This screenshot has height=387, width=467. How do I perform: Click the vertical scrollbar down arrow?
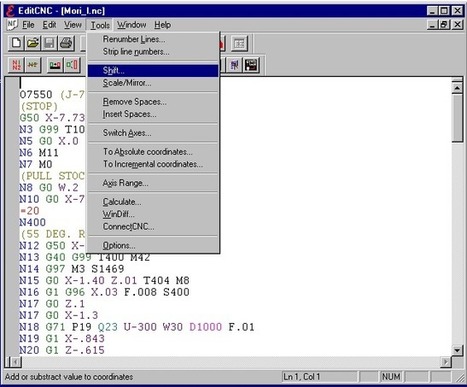[x=457, y=350]
